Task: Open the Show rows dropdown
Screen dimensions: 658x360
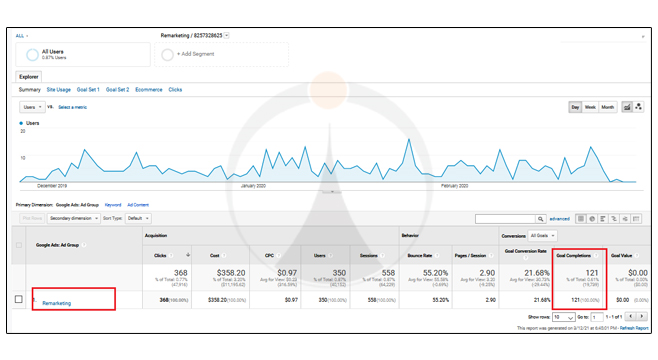Action: click(x=563, y=317)
